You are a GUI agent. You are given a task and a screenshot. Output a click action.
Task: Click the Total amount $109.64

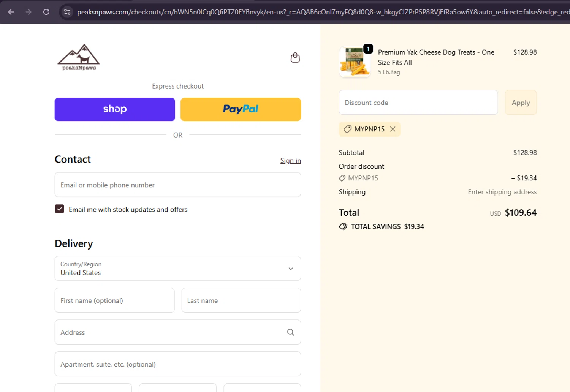[x=521, y=213]
